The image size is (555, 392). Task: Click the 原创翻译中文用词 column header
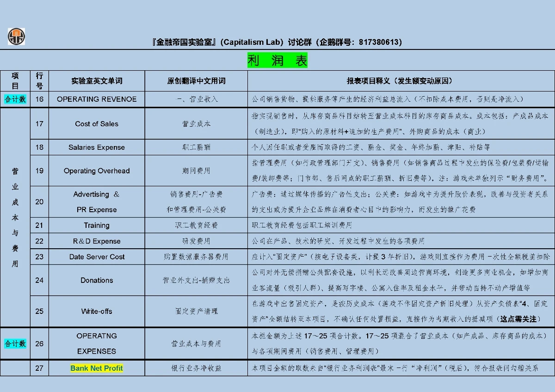[196, 81]
